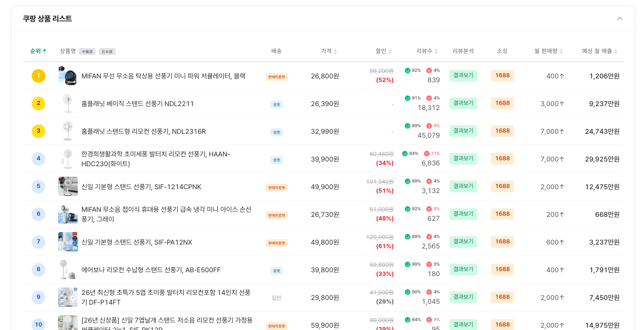Image resolution: width=644 pixels, height=330 pixels.
Task: Open thumbnail of 홈플래닛 NDL2316R fan
Action: coord(68,131)
